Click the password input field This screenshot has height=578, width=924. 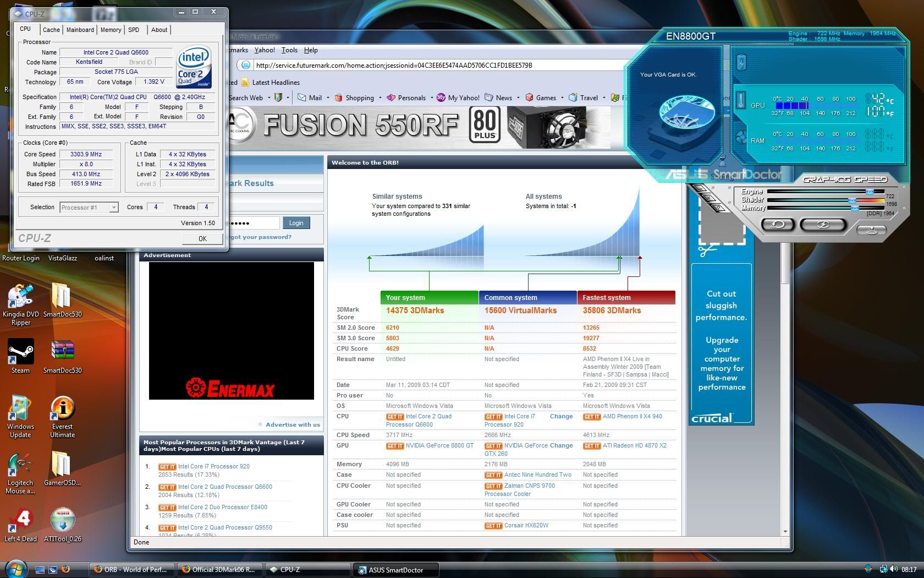point(254,223)
